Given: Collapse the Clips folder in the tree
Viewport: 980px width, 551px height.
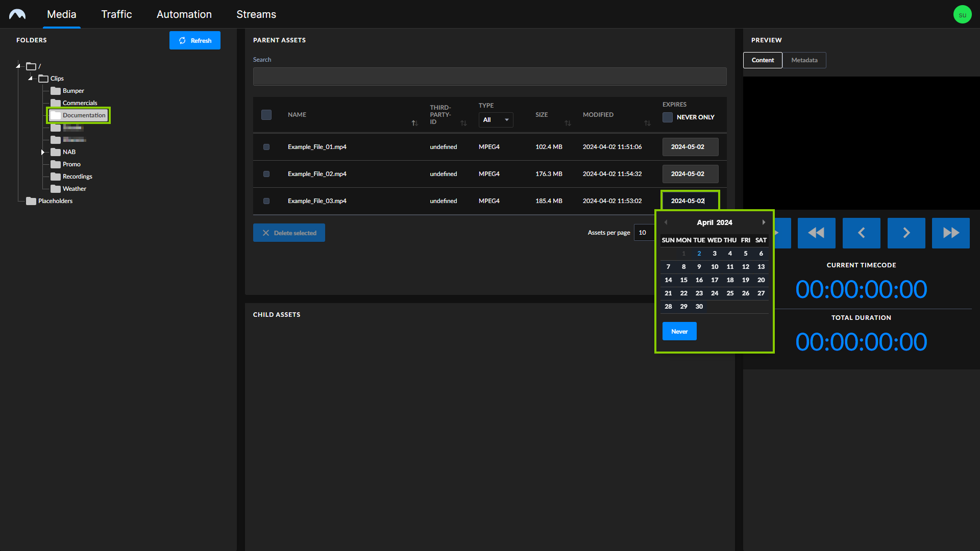Looking at the screenshot, I should coord(30,78).
